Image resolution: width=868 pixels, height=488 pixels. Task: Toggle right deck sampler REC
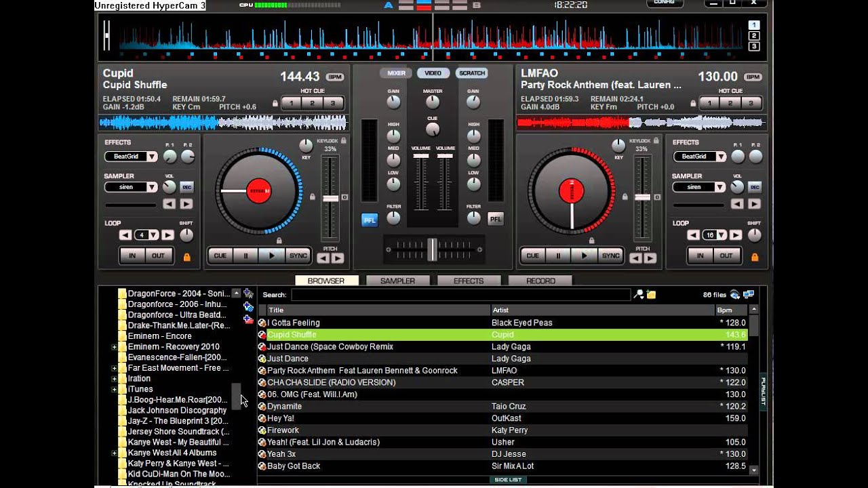(755, 187)
